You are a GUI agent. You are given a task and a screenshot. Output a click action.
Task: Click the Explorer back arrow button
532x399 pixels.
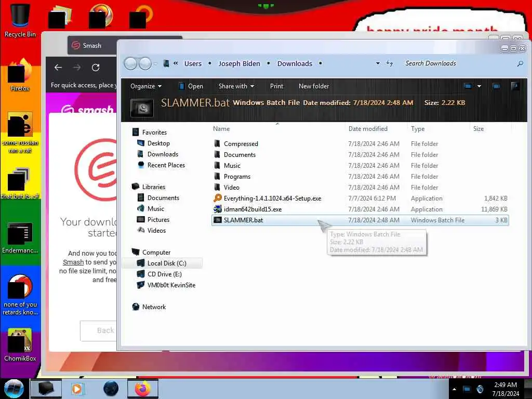[130, 63]
